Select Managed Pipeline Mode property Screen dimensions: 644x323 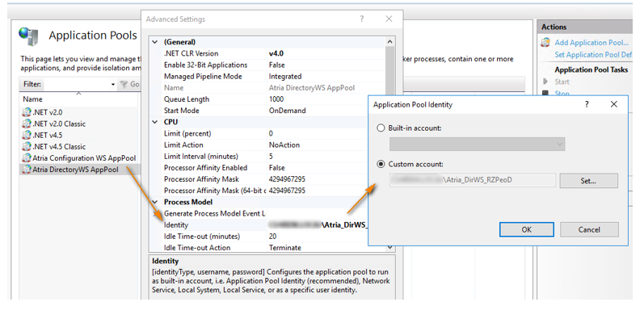point(203,77)
